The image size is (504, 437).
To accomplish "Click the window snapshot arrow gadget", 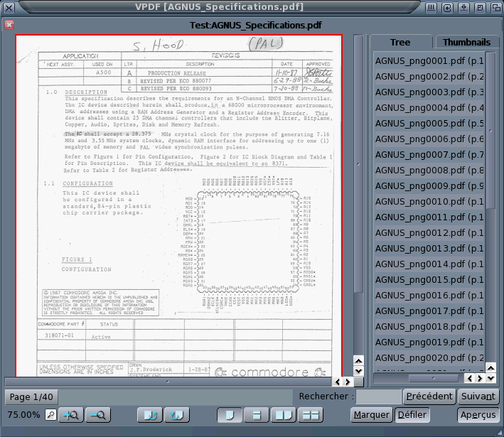I will pyautogui.click(x=447, y=7).
